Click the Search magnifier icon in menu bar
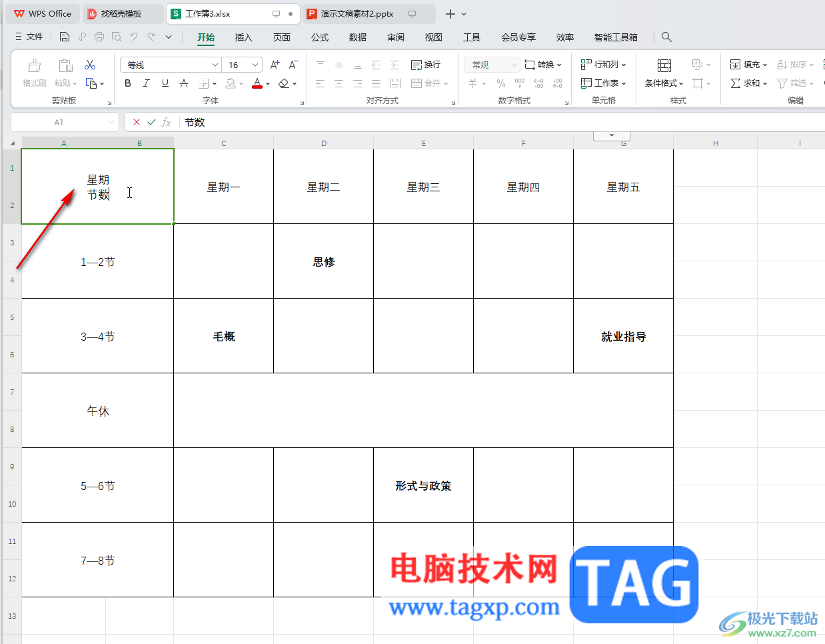This screenshot has width=825, height=644. click(666, 37)
